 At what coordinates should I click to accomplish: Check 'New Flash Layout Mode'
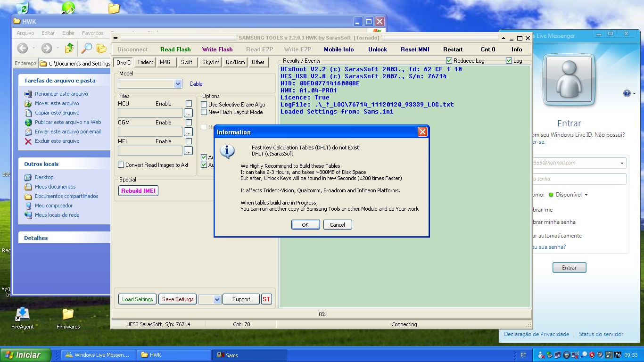point(204,112)
